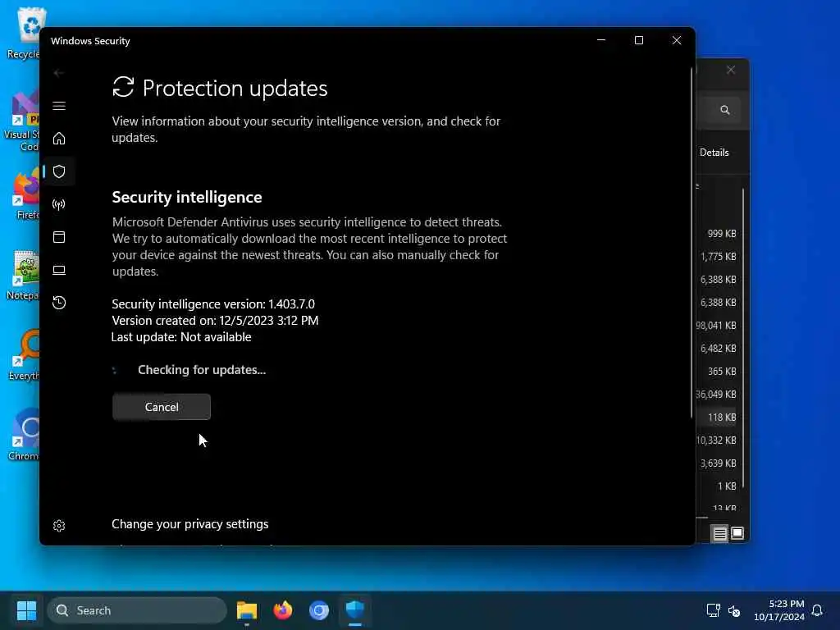This screenshot has height=630, width=840.
Task: Open App & browser control icon
Action: tap(59, 237)
